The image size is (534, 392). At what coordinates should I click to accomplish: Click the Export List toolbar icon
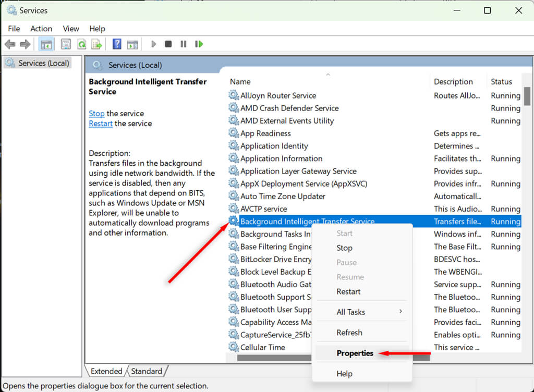tap(96, 44)
